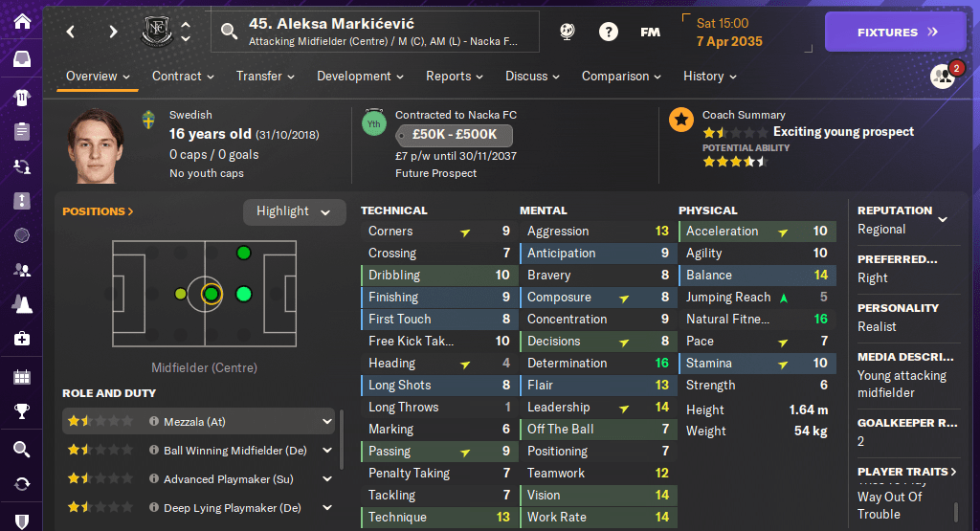Image resolution: width=980 pixels, height=531 pixels.
Task: Go to the Home screen icon
Action: [21, 21]
